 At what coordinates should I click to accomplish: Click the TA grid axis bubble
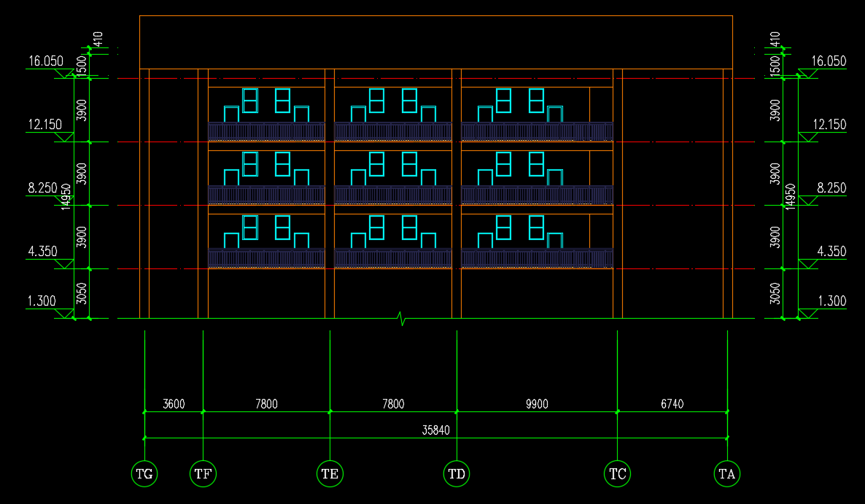(x=726, y=474)
